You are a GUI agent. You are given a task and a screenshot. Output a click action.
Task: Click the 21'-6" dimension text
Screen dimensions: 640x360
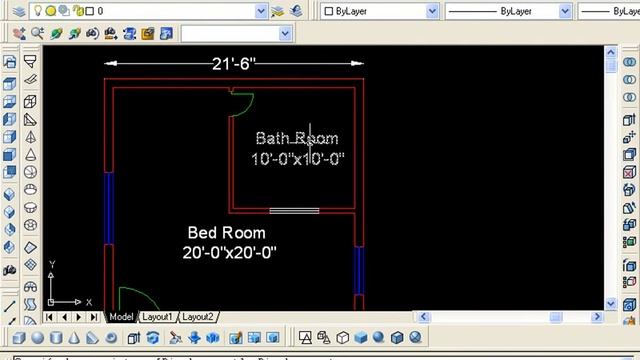233,64
